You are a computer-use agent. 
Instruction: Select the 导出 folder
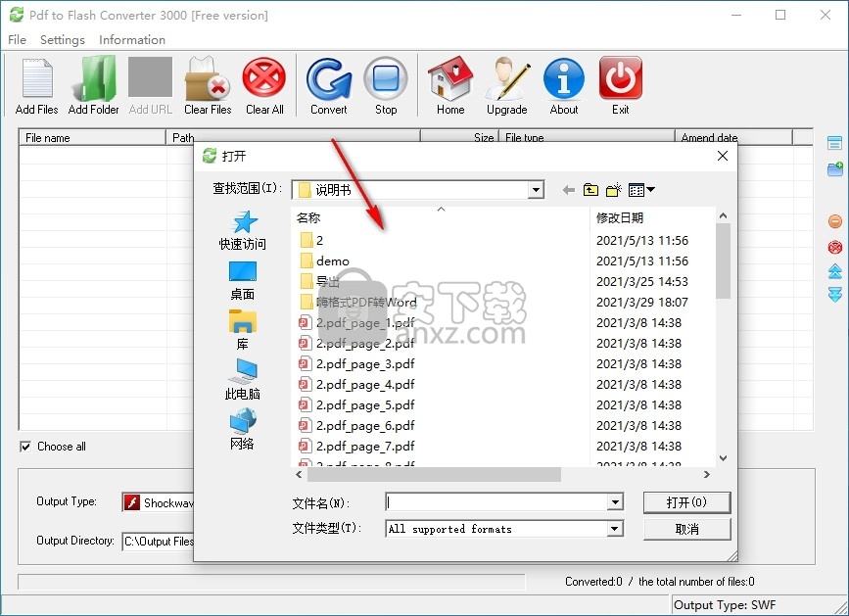(x=319, y=281)
